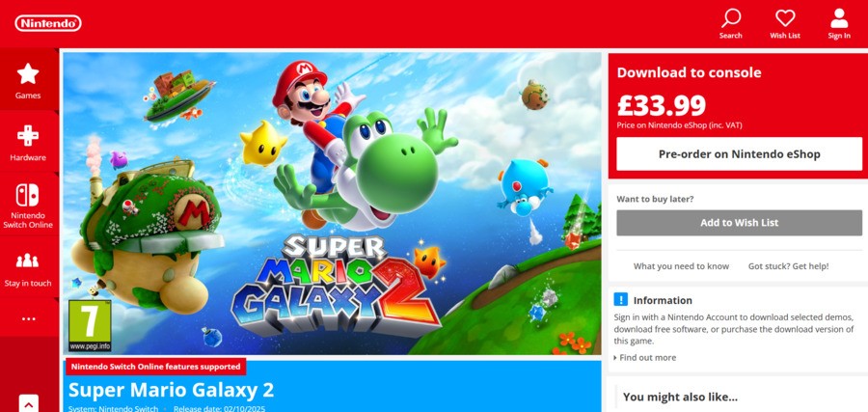Open Games star icon in sidebar

pos(28,73)
